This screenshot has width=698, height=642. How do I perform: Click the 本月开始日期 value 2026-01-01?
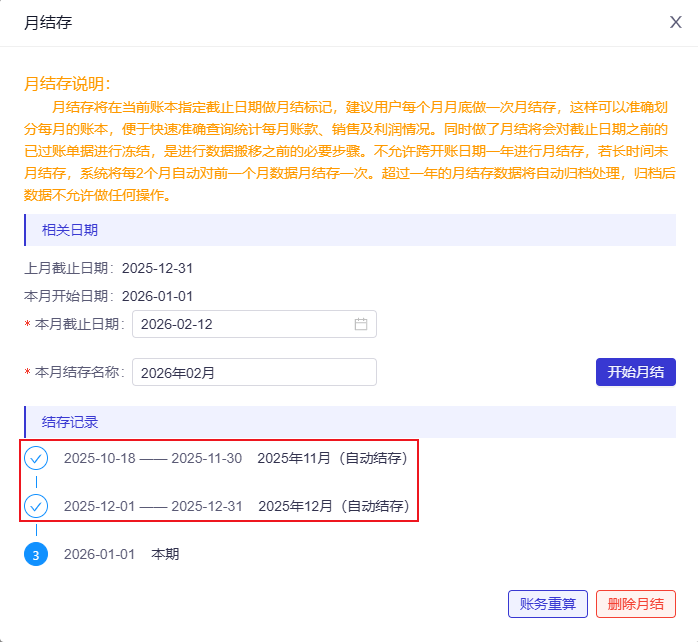157,296
